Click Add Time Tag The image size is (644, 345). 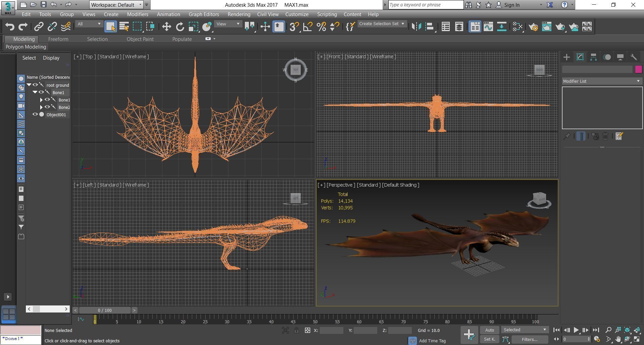(432, 341)
